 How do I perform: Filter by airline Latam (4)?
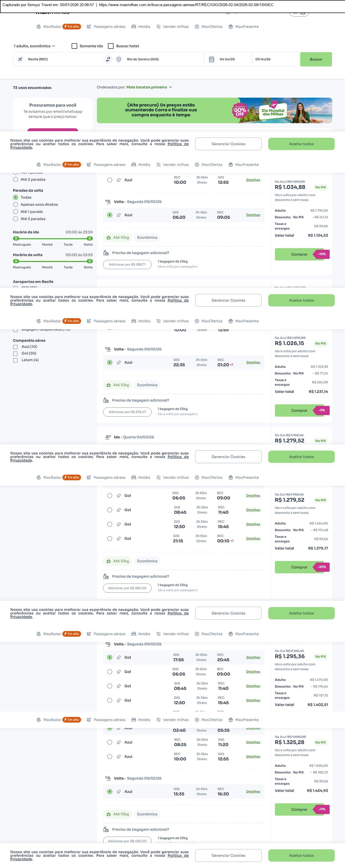click(15, 360)
